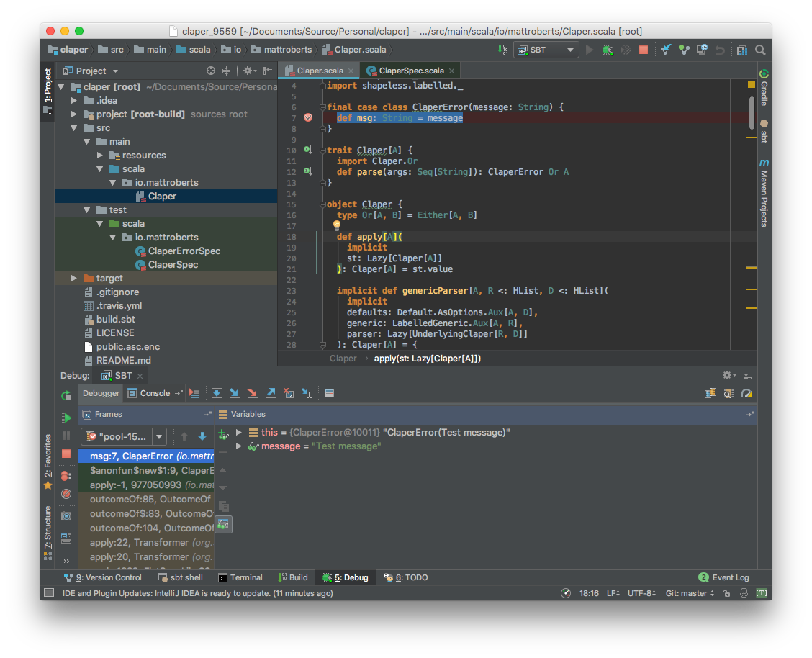Toggle the tool windows button in status bar
Image resolution: width=812 pixels, height=658 pixels.
tap(49, 593)
